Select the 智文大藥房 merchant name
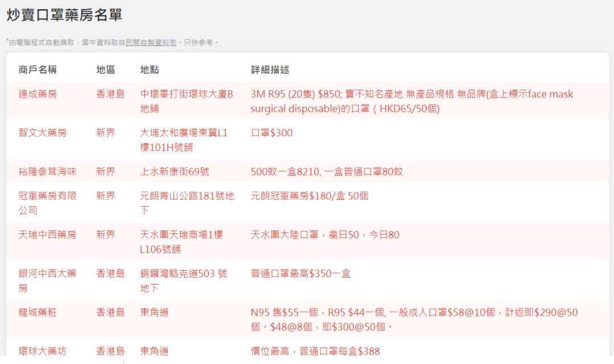Image resolution: width=614 pixels, height=364 pixels. click(x=42, y=132)
